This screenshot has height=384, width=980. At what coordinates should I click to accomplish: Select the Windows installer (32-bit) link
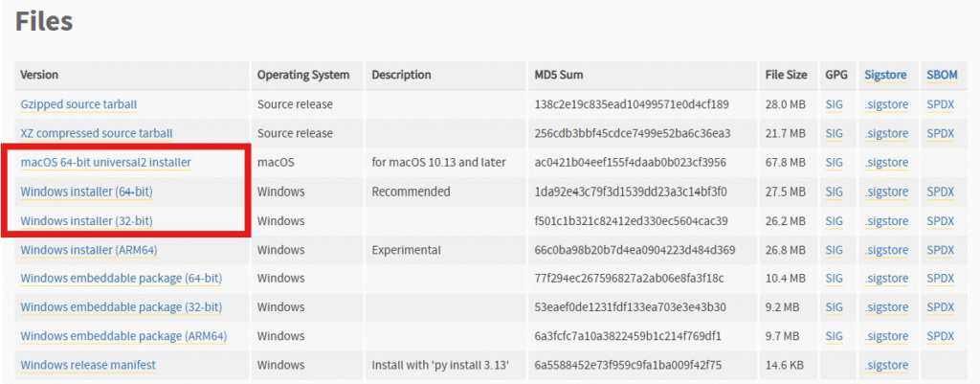86,221
